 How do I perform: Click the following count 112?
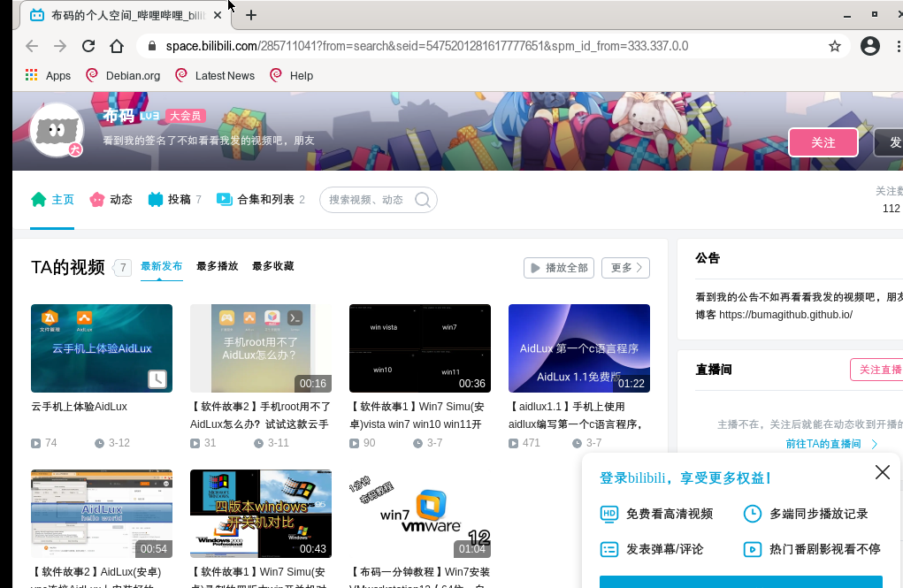click(x=891, y=209)
